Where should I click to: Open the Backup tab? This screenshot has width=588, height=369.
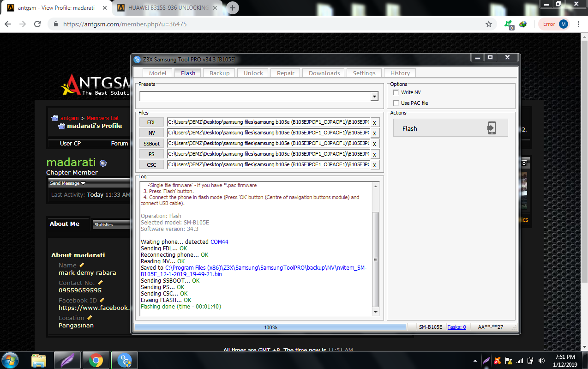click(220, 73)
